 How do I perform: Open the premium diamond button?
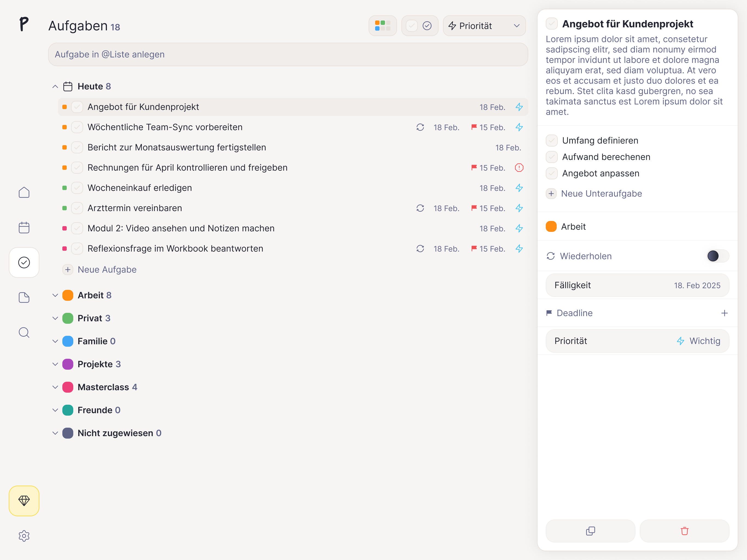(x=24, y=501)
